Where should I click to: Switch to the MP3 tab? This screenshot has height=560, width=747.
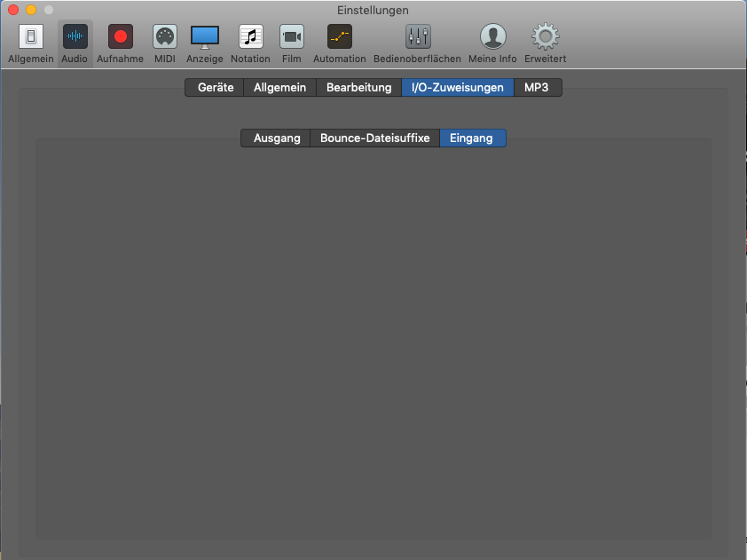pyautogui.click(x=537, y=88)
